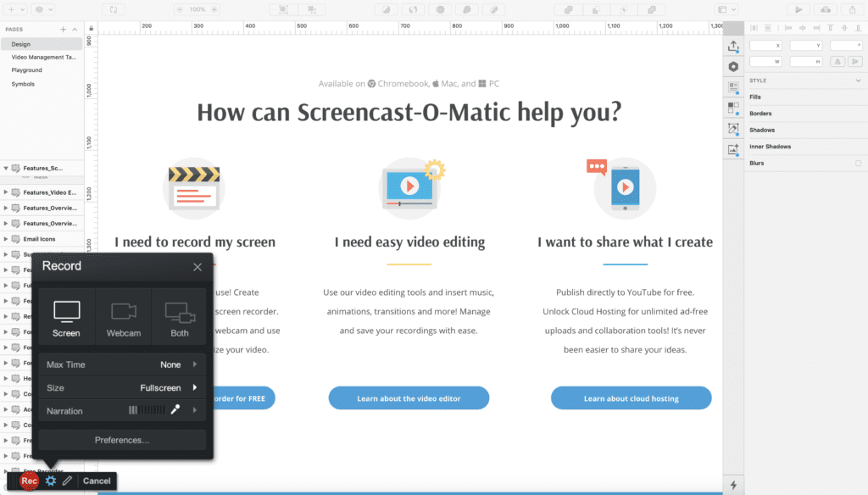Click the Inner Shadows section label
The image size is (868, 495).
(770, 147)
